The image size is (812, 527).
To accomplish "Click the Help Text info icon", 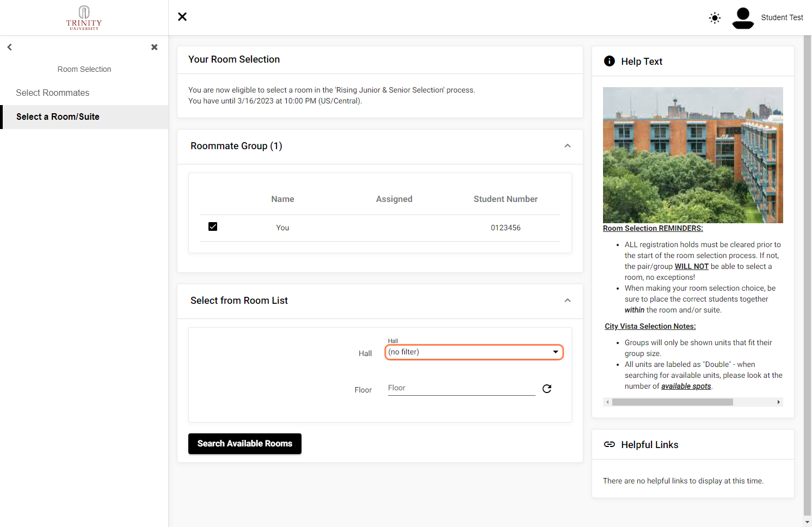I will point(610,62).
